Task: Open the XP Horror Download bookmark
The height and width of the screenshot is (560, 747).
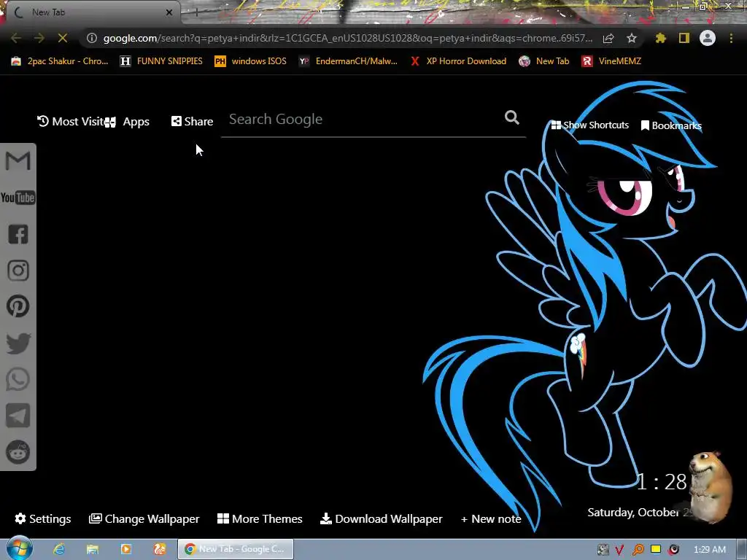Action: click(458, 61)
